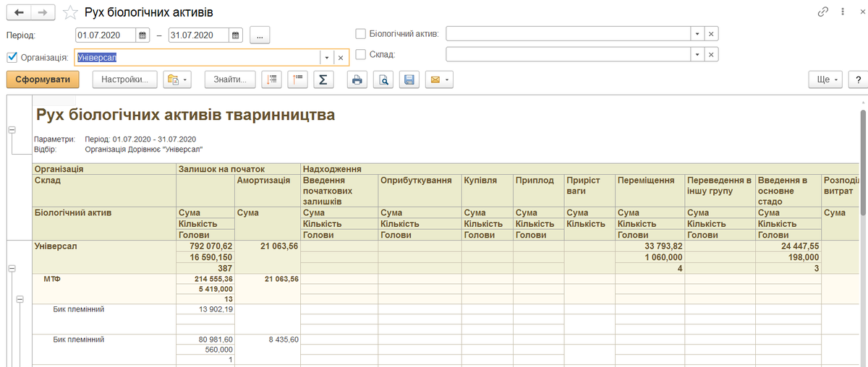Click the Біологічний актив input field
Screen dimensions: 868x367
pyautogui.click(x=568, y=34)
